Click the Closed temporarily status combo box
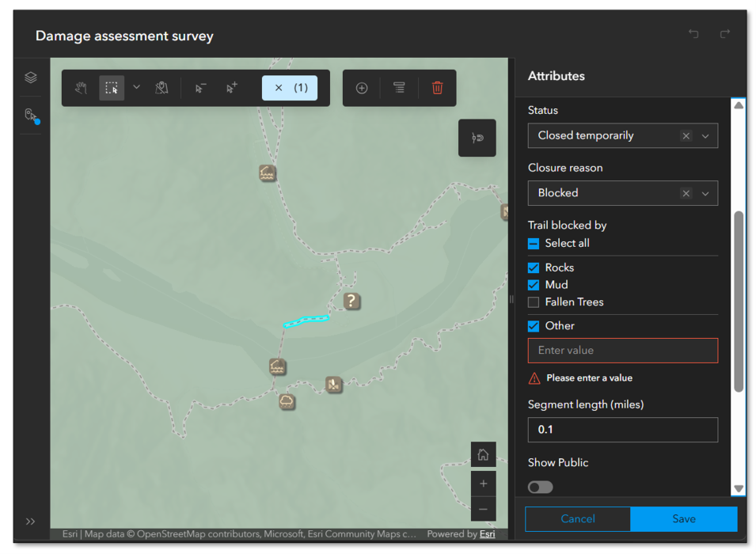Image resolution: width=756 pixels, height=554 pixels. tap(622, 136)
